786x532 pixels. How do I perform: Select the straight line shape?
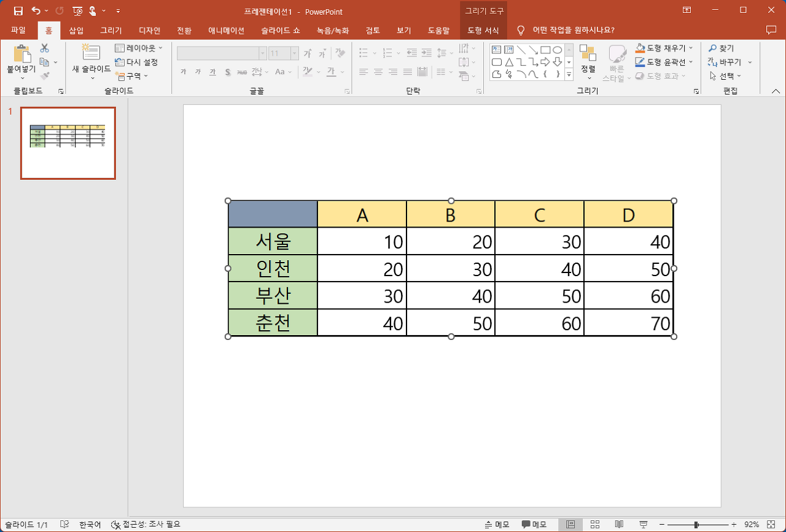[x=521, y=50]
